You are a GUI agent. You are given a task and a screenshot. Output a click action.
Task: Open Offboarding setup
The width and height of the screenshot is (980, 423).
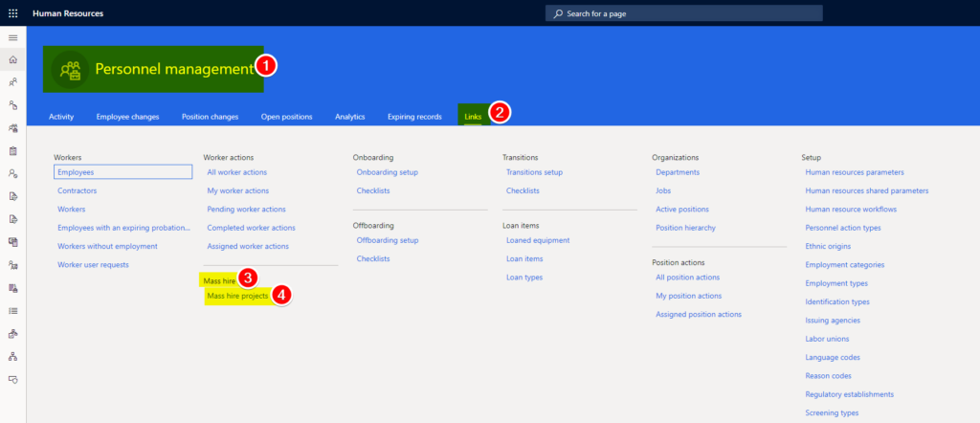388,240
